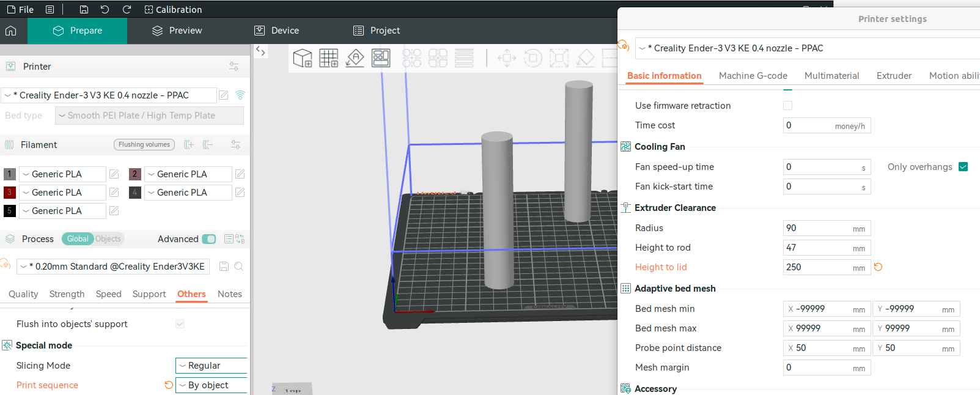Edit preset for filament 1 Generic PLA

114,174
